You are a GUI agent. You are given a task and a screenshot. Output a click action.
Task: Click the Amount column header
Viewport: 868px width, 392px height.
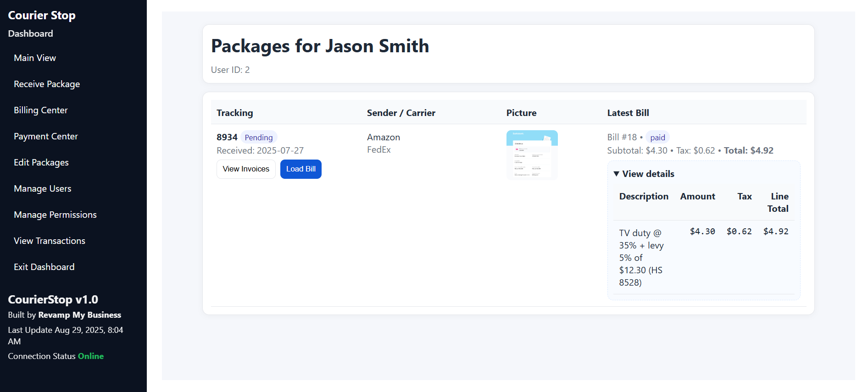tap(697, 196)
